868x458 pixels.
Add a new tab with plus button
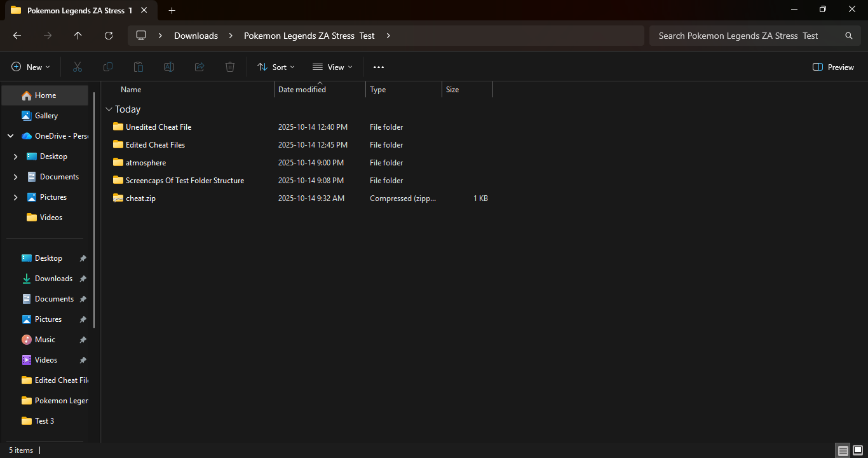coord(172,10)
